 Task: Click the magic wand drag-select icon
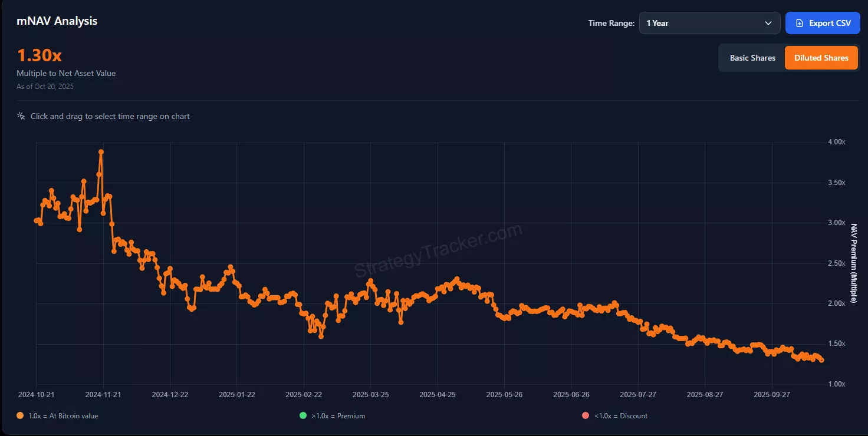[21, 116]
